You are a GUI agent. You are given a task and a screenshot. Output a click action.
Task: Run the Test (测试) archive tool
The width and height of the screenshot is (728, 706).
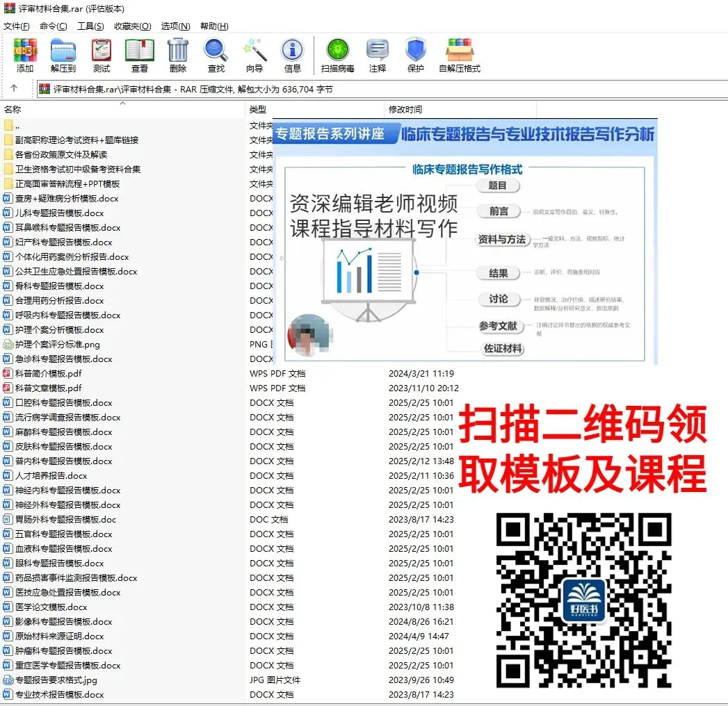coord(102,55)
